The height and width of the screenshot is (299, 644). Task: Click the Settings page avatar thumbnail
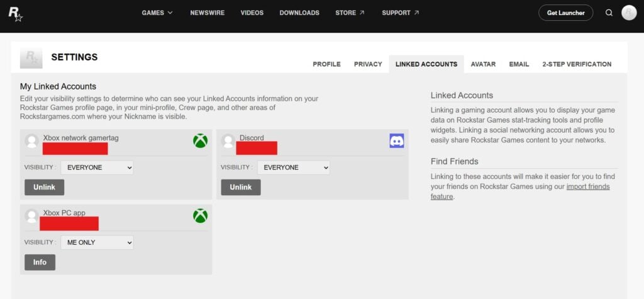(x=31, y=58)
